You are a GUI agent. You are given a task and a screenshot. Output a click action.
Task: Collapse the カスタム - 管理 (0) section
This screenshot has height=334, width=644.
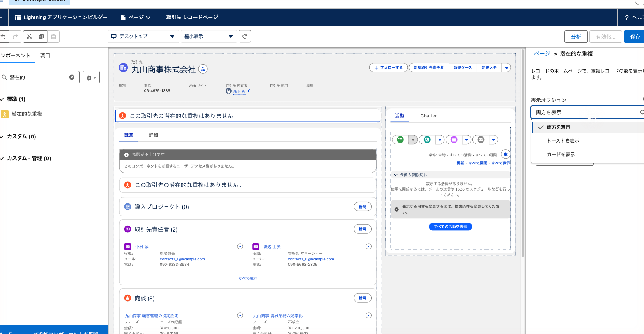click(2, 158)
